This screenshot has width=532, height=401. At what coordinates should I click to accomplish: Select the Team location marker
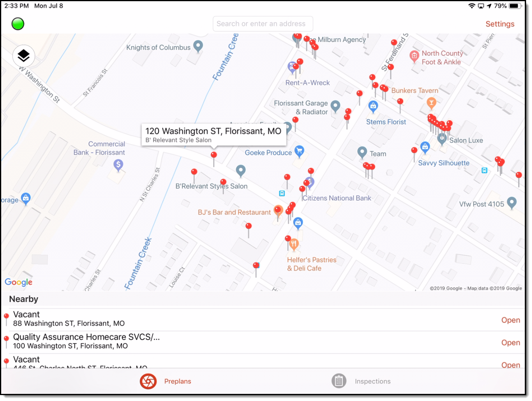click(362, 152)
